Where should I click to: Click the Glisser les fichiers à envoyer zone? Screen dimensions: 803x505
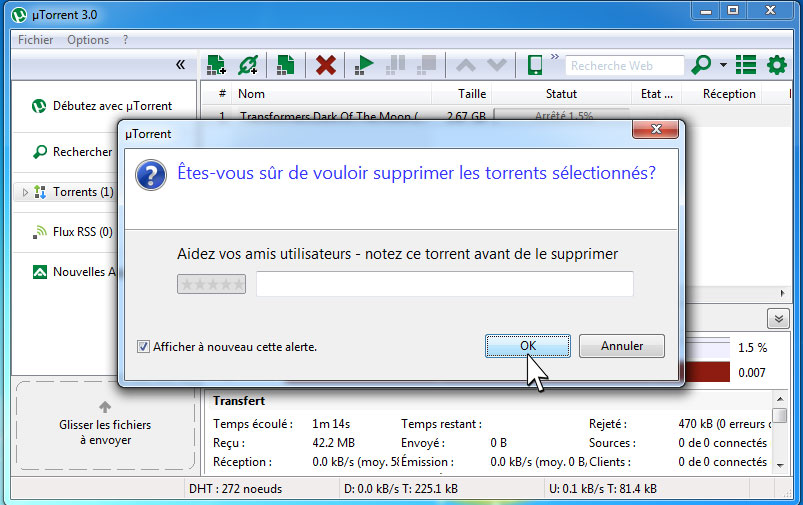[x=105, y=425]
